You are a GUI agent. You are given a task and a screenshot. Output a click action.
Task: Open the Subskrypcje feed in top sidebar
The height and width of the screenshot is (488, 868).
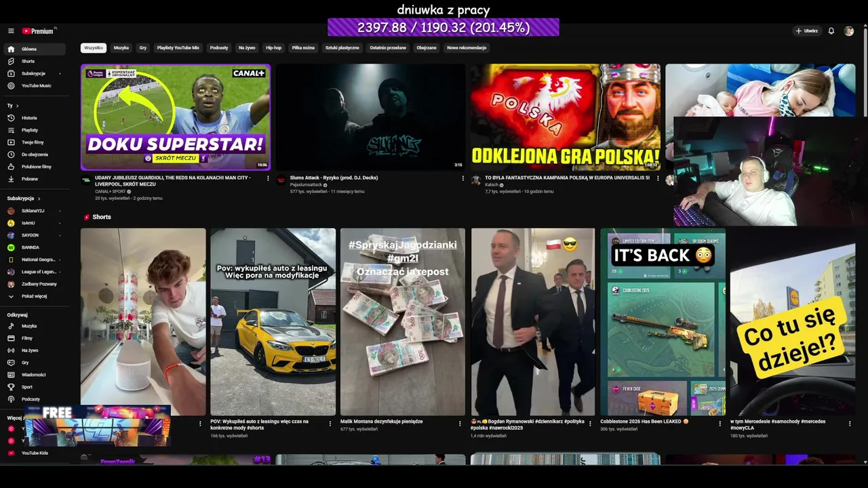[x=34, y=73]
